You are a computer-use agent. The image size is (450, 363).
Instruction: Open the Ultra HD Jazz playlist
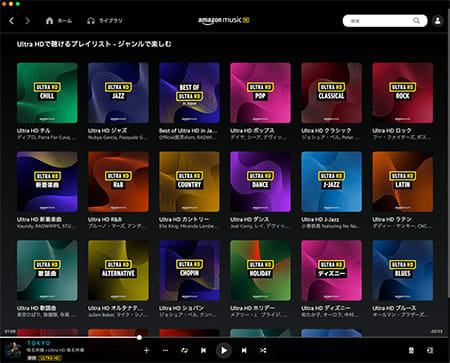118,93
